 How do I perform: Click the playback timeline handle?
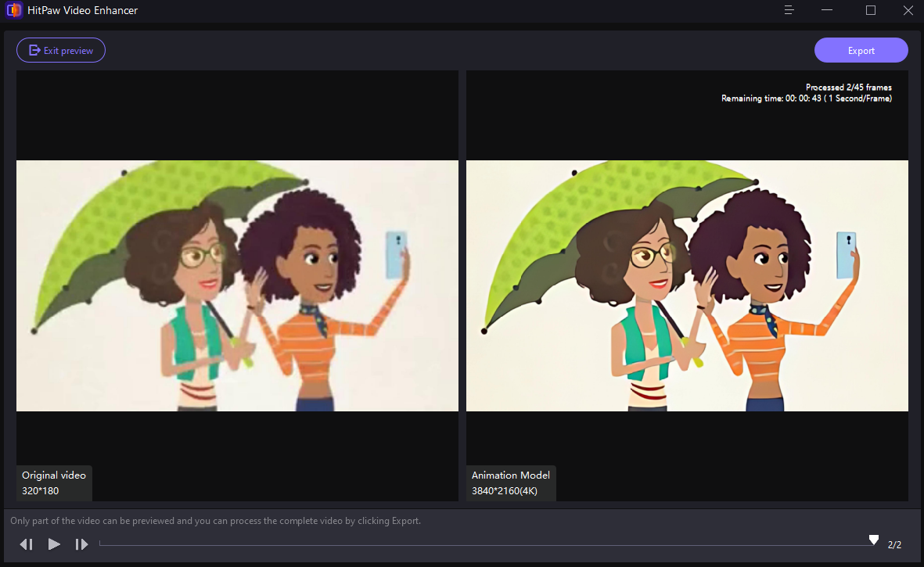click(x=874, y=540)
